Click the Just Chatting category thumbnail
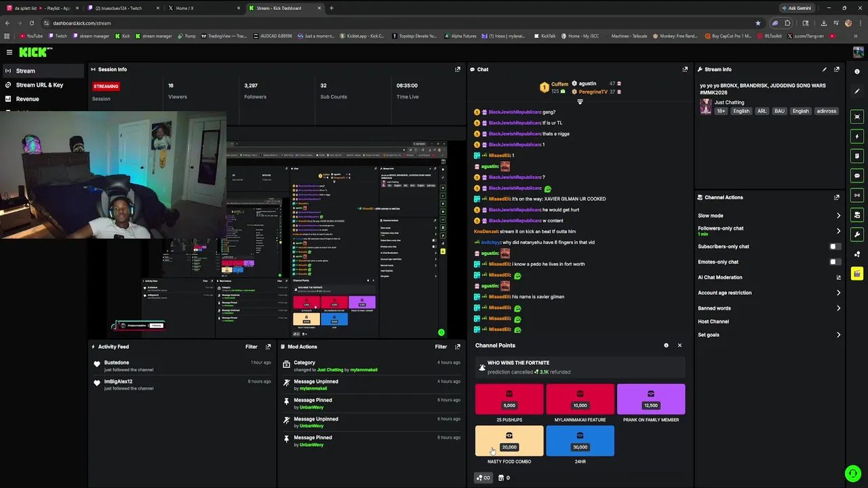 [x=706, y=106]
